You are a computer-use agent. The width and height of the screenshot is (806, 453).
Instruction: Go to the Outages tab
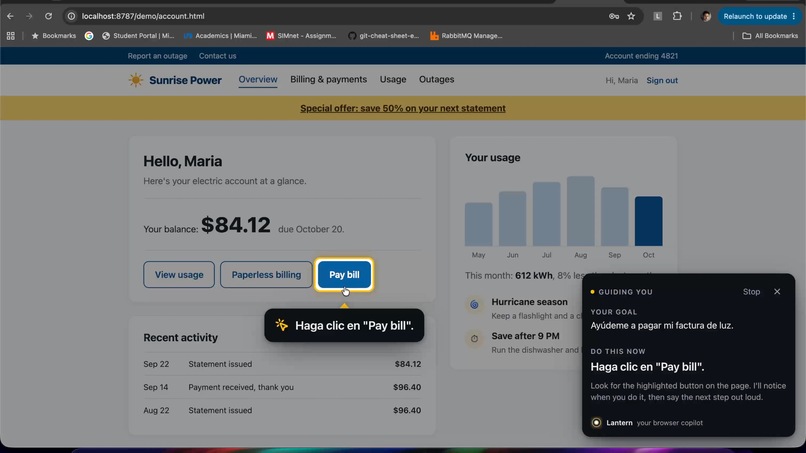tap(436, 79)
